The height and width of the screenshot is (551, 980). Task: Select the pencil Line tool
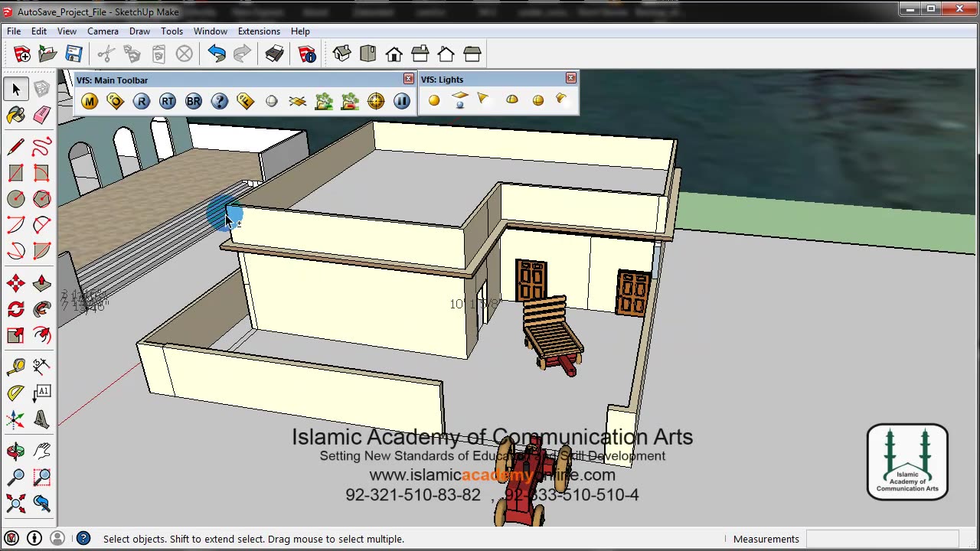coord(16,147)
